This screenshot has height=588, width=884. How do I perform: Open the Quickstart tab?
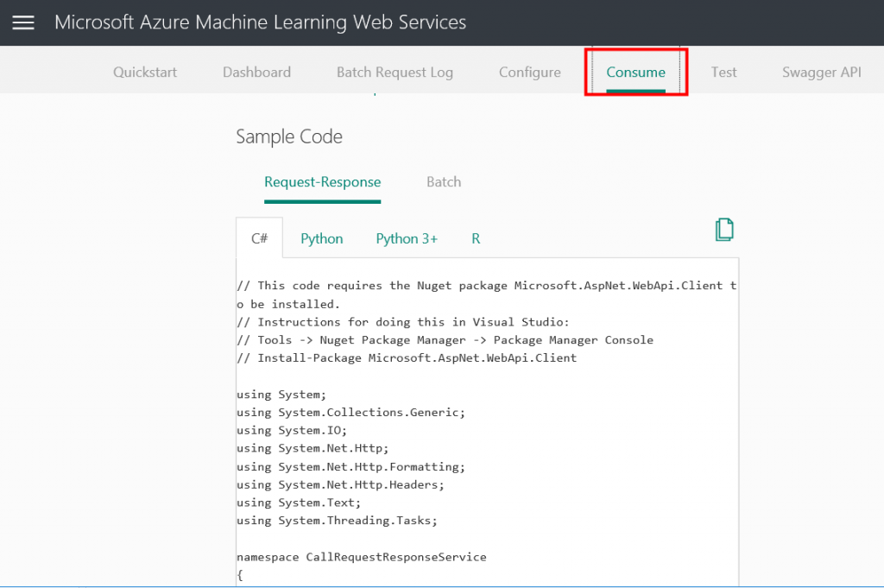[145, 73]
